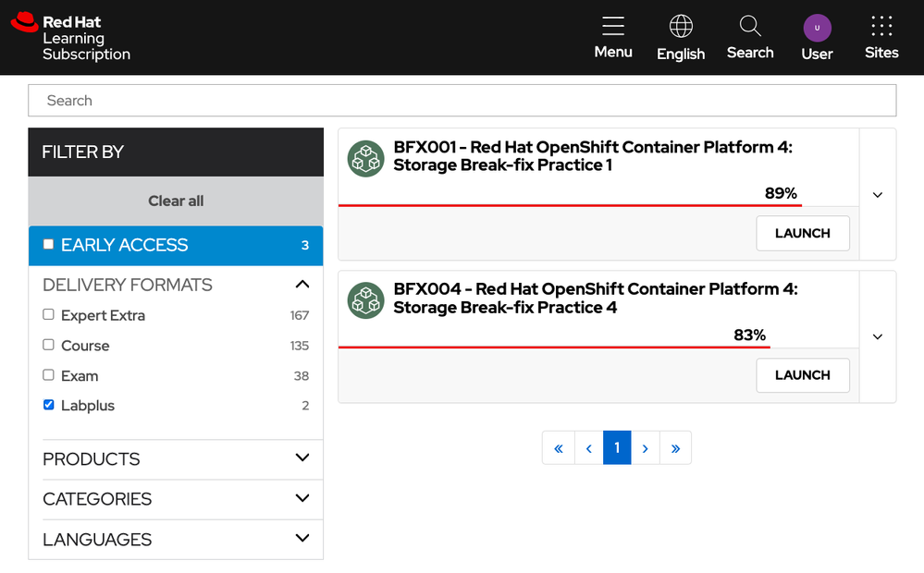Expand the Products filter section
Image resolution: width=924 pixels, height=573 pixels.
tap(302, 458)
